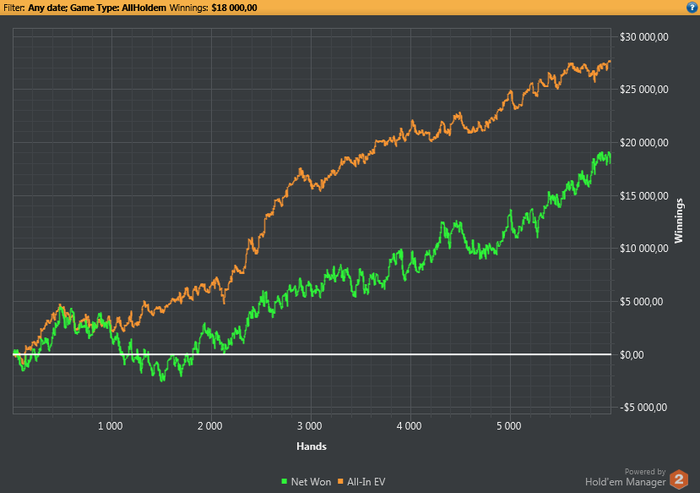
Task: Click the Game Type: AllHoldem filter text
Action: pos(118,8)
